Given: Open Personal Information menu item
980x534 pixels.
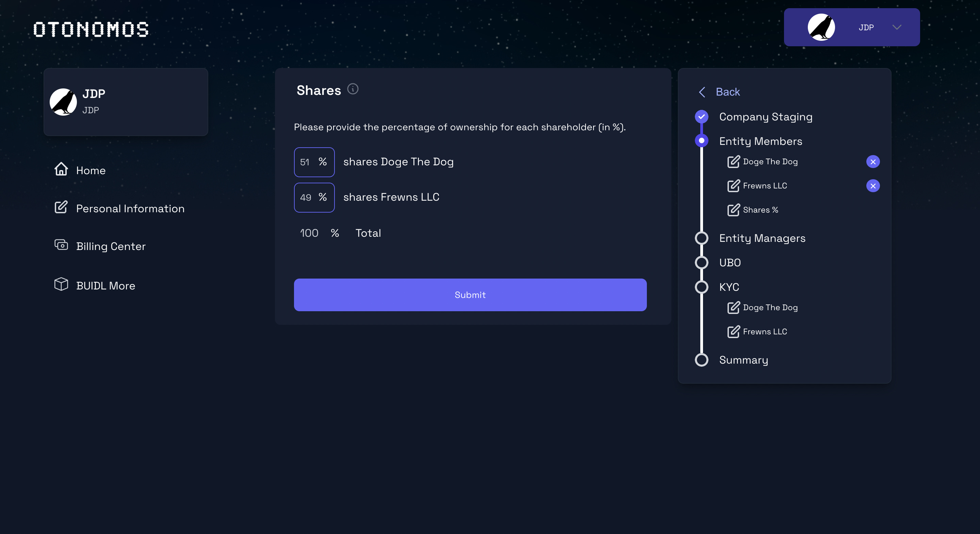Looking at the screenshot, I should (130, 208).
